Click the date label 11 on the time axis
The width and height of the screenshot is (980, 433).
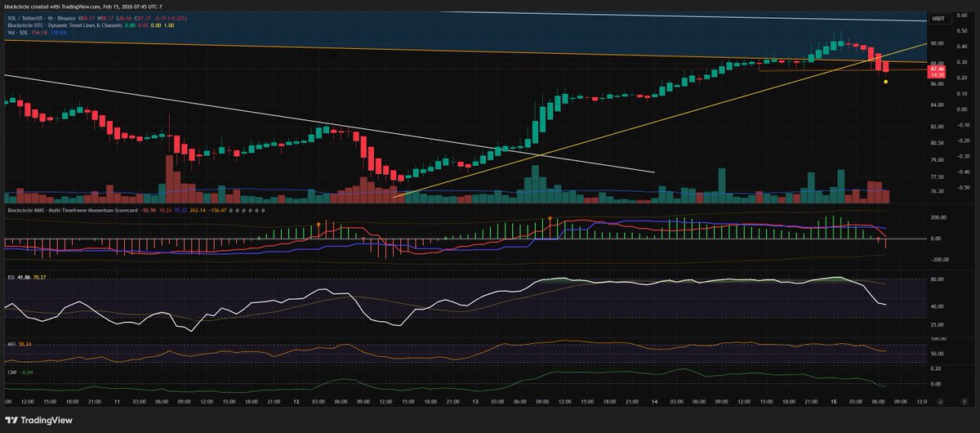pos(116,402)
